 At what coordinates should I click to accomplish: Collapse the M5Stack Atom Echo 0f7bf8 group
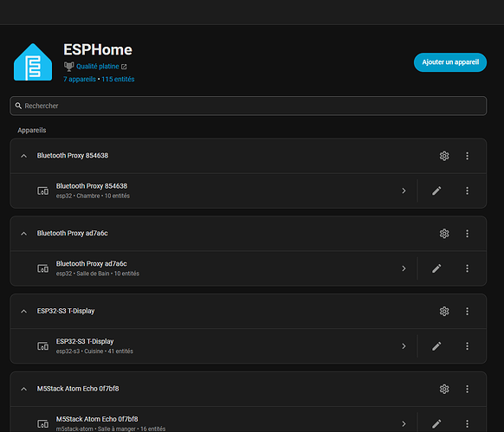click(23, 390)
